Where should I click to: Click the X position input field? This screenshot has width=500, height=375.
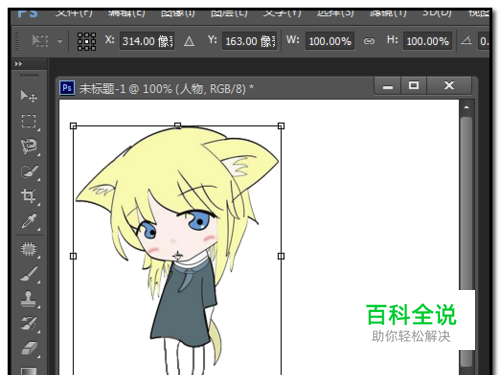[x=147, y=41]
